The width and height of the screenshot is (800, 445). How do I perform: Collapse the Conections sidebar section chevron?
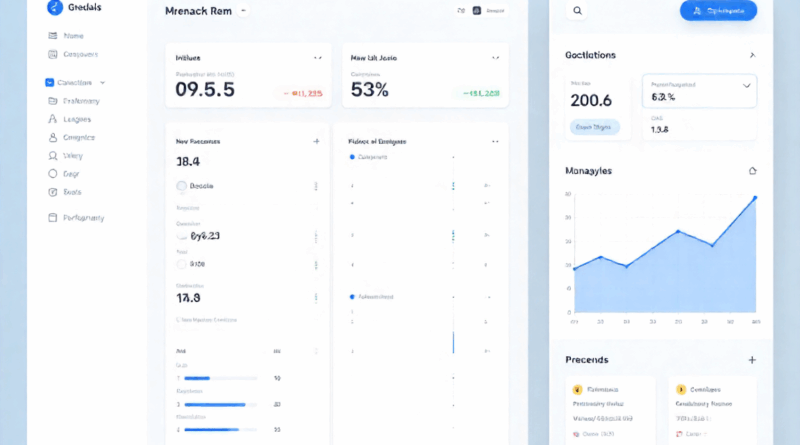(x=102, y=83)
